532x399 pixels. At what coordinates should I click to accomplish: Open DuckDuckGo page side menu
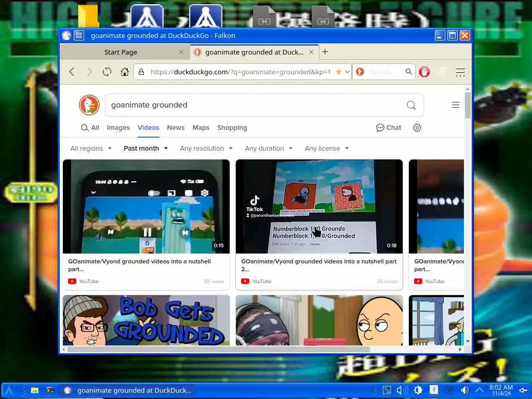point(456,105)
